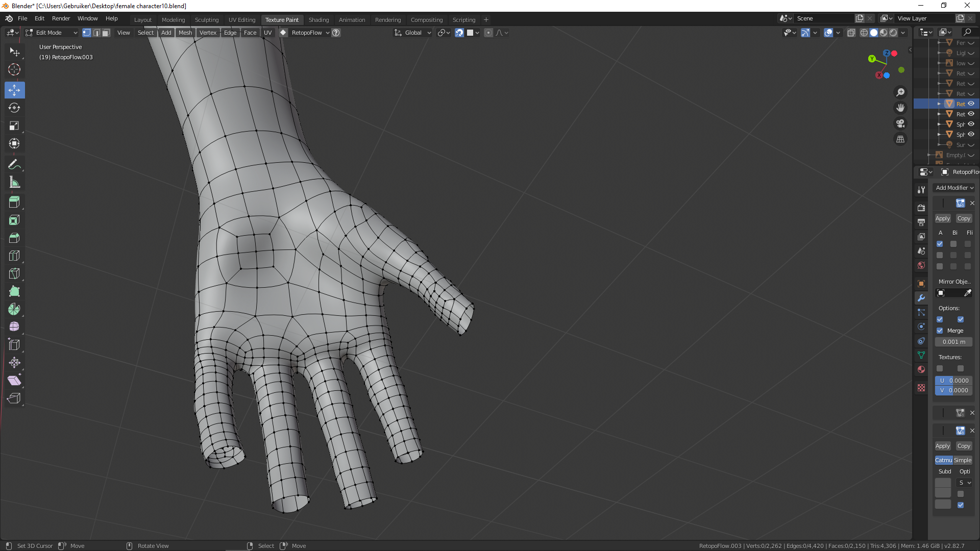980x551 pixels.
Task: Toggle snapping magnet icon
Action: tap(459, 33)
